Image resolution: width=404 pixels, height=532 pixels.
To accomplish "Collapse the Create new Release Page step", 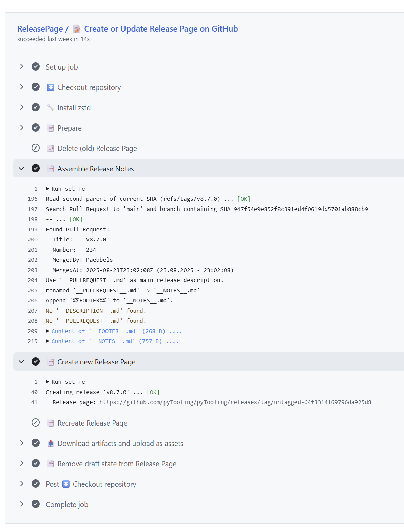I will 22,362.
